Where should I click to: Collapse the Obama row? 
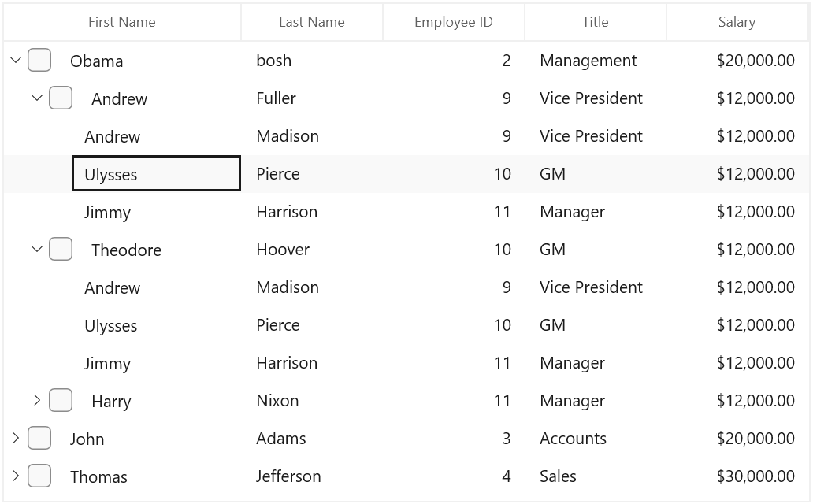tap(16, 60)
